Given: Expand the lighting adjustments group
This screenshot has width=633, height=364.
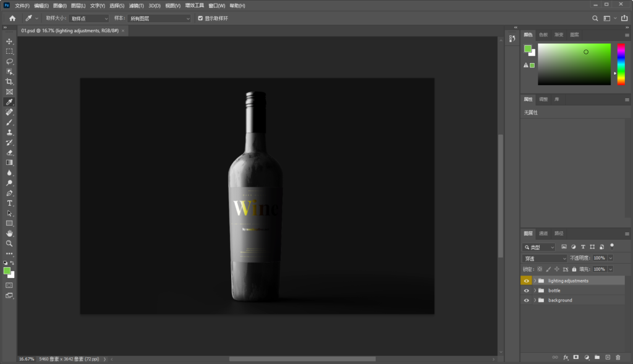Looking at the screenshot, I should tap(535, 281).
